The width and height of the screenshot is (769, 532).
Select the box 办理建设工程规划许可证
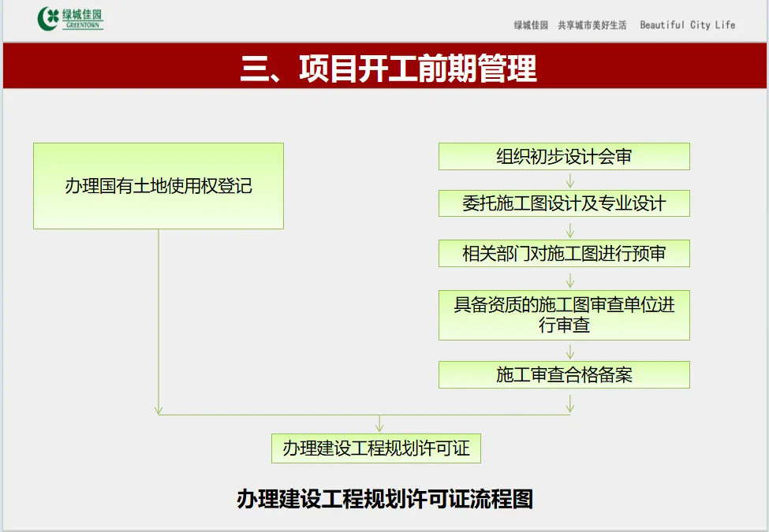tap(376, 448)
